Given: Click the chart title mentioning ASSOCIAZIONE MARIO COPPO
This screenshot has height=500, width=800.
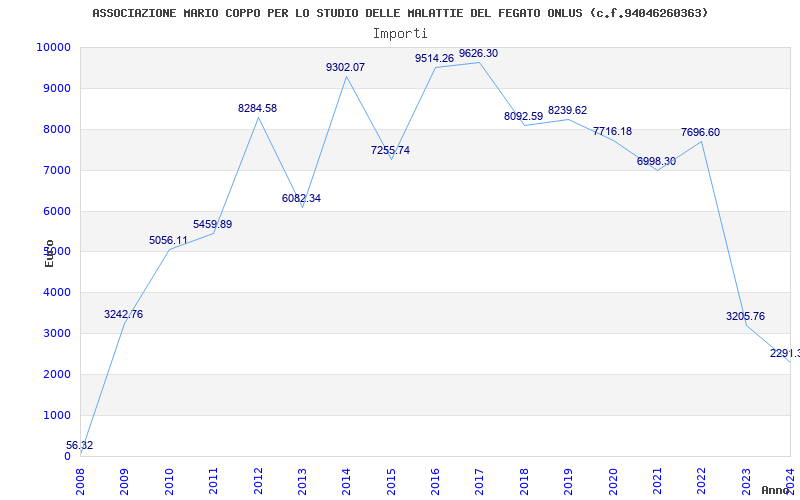Looking at the screenshot, I should coord(401,13).
